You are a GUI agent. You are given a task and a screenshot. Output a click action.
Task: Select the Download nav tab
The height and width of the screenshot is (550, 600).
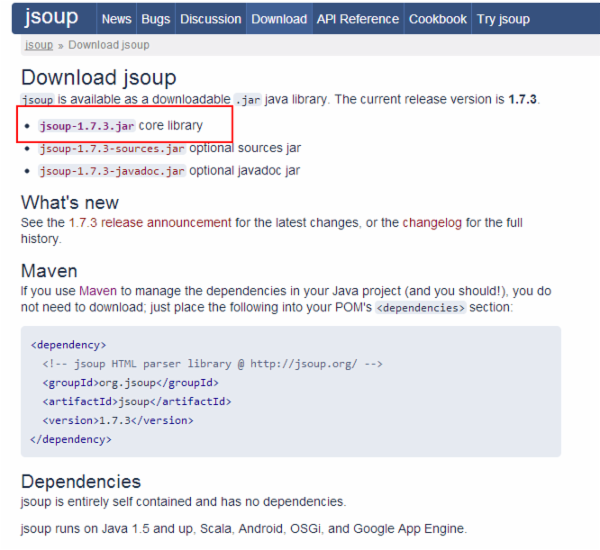point(279,19)
